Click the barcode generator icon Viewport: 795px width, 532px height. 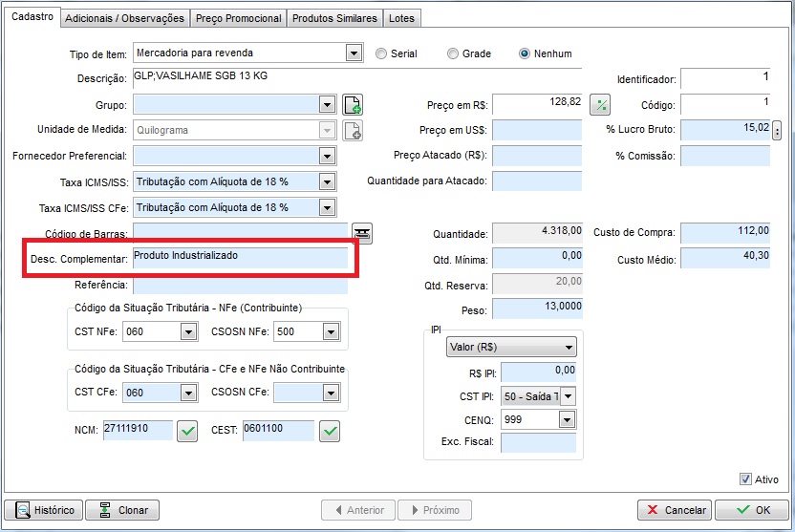362,232
